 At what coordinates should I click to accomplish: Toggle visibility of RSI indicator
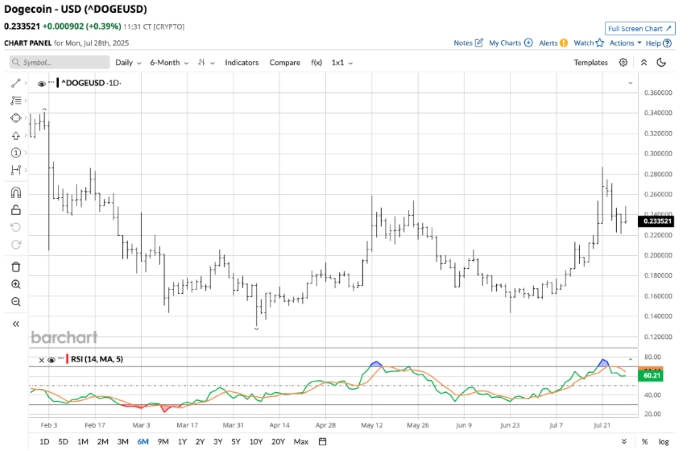(51, 359)
